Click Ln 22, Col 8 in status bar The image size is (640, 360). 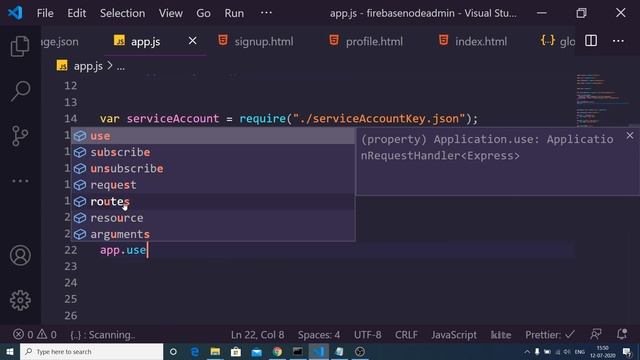click(258, 335)
